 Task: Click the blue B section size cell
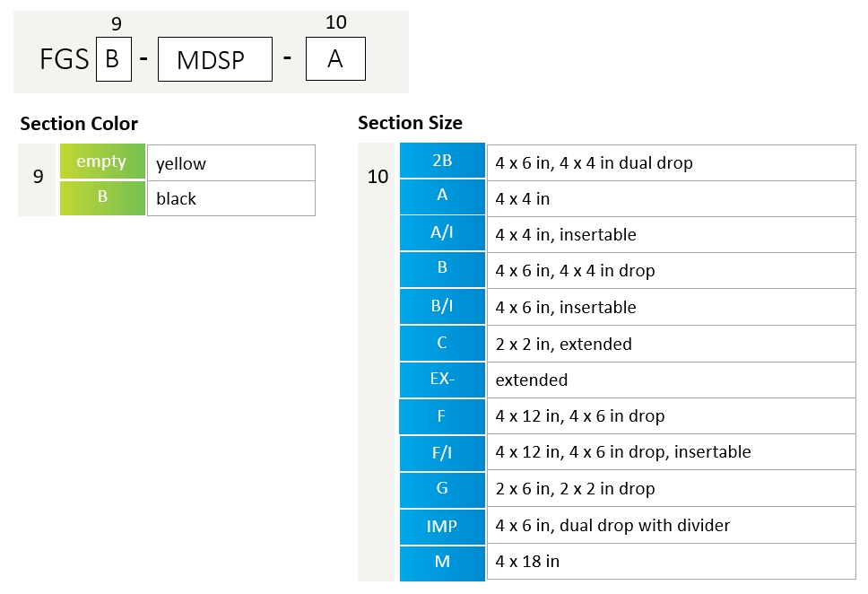442,269
